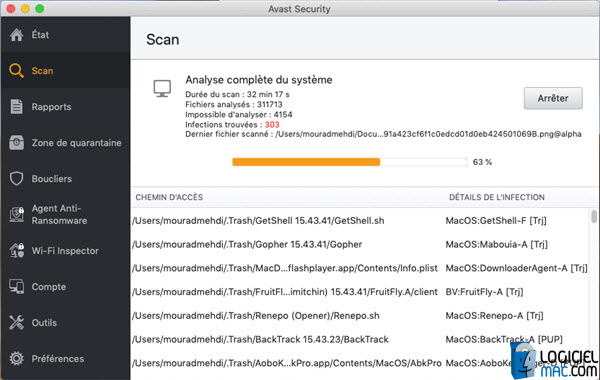
Task: Select the BackTrack 15.43.23 path row
Action: (261, 339)
